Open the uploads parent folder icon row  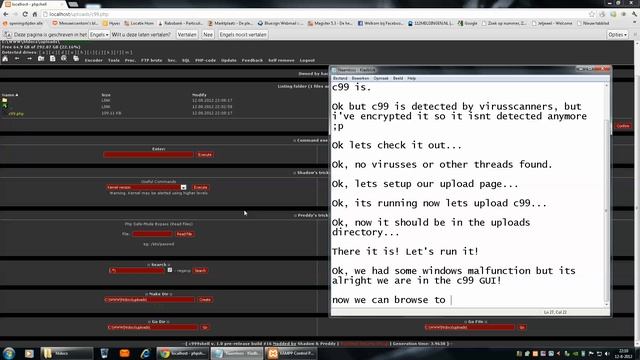(4, 100)
